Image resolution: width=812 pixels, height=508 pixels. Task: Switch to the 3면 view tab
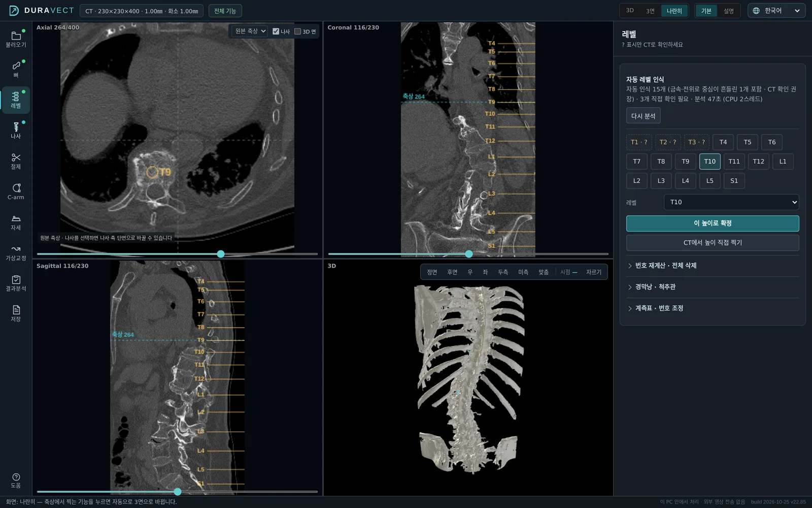point(650,11)
